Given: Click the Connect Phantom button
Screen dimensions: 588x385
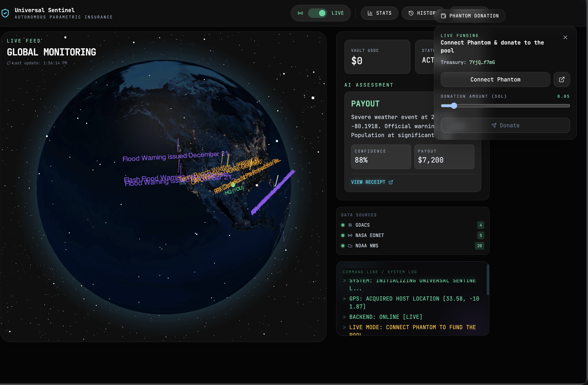Looking at the screenshot, I should [495, 80].
